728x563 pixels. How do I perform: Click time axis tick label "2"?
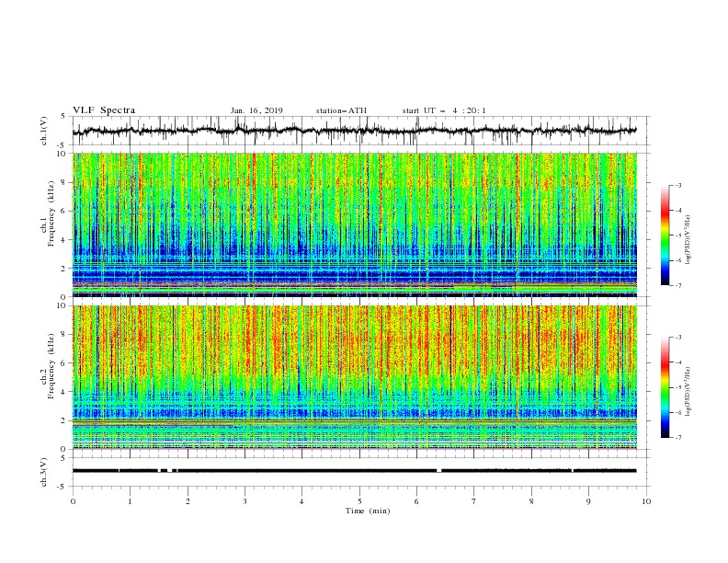pos(188,501)
